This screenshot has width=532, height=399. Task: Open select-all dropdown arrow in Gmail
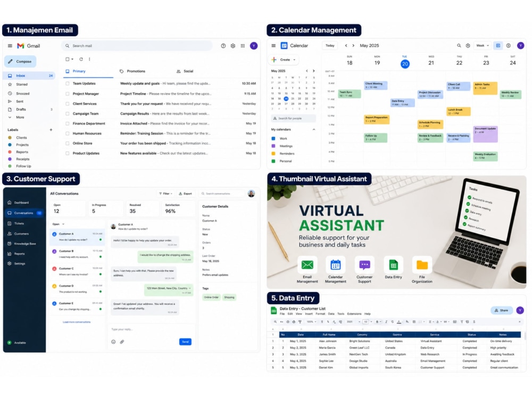(x=72, y=60)
